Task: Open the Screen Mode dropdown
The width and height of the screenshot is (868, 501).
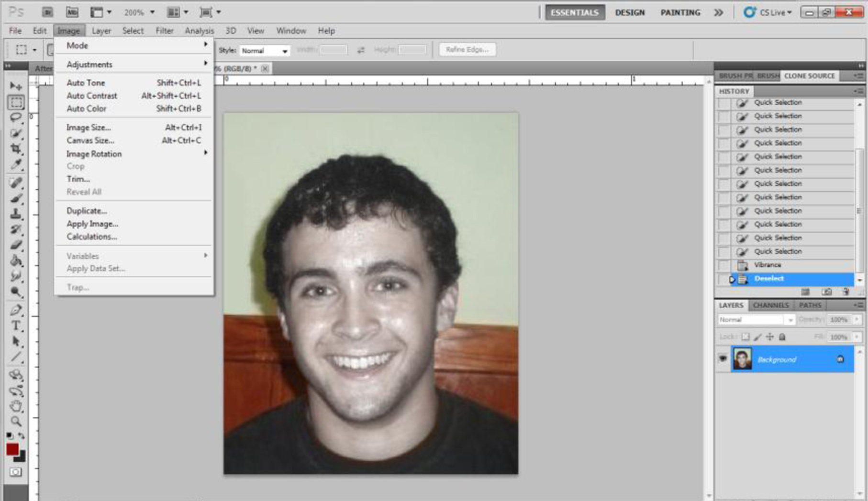Action: [x=210, y=12]
